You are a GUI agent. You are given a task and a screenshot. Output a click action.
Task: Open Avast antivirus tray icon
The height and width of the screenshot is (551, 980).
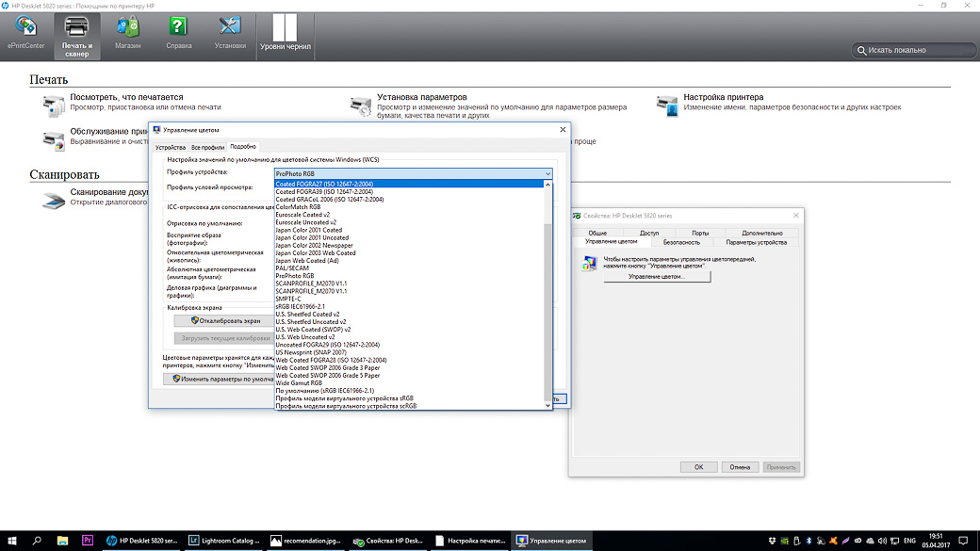[833, 541]
